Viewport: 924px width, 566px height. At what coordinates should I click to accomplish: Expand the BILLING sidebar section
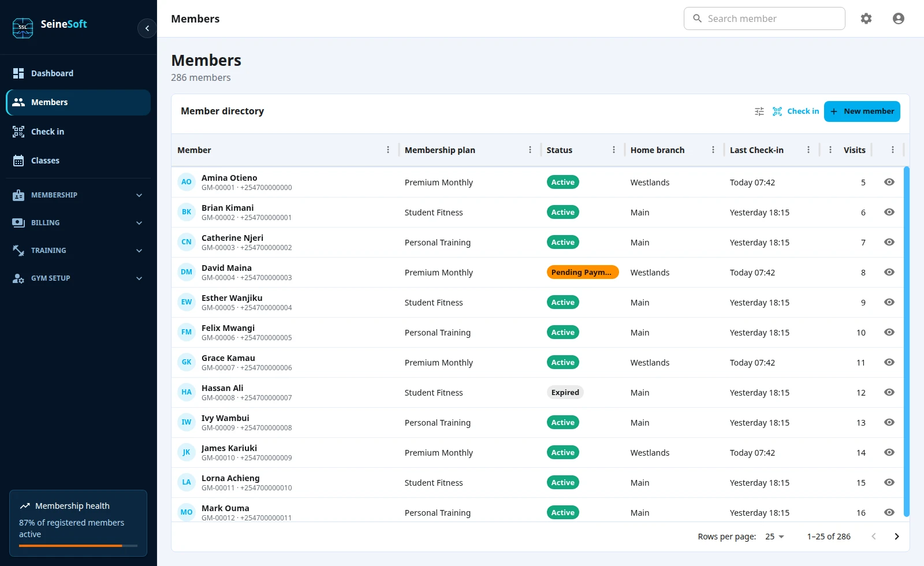coord(79,223)
